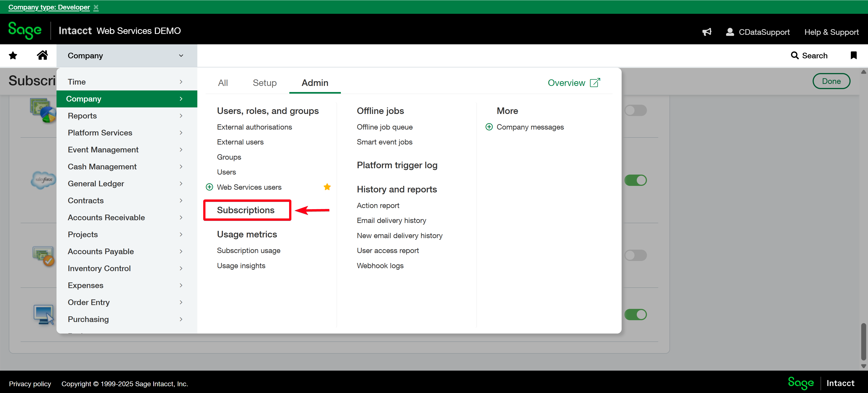Open the bookmark icon beside Search

(853, 56)
